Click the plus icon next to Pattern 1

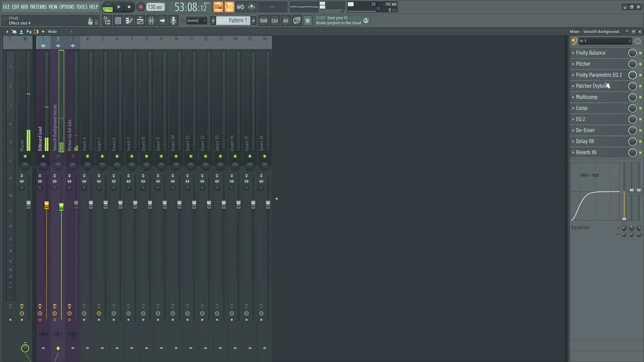[253, 21]
